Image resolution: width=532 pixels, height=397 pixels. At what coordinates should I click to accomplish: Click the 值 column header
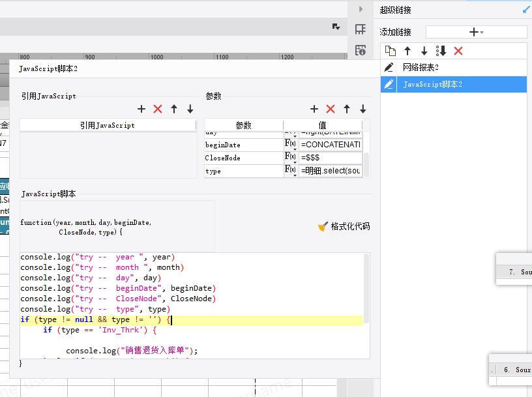tap(323, 125)
